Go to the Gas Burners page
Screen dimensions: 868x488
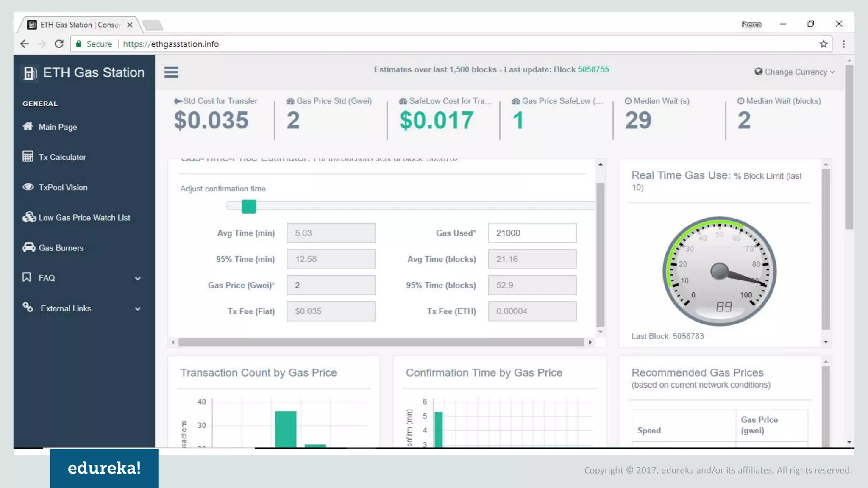(x=61, y=248)
